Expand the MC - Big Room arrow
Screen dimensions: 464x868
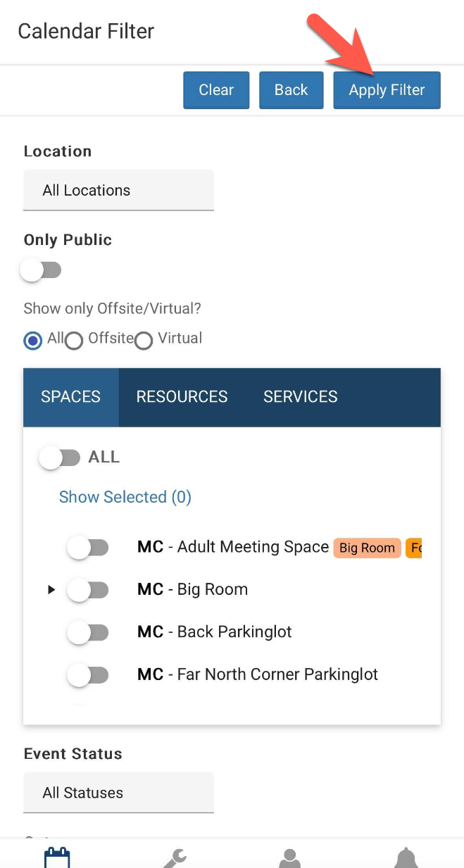coord(51,590)
